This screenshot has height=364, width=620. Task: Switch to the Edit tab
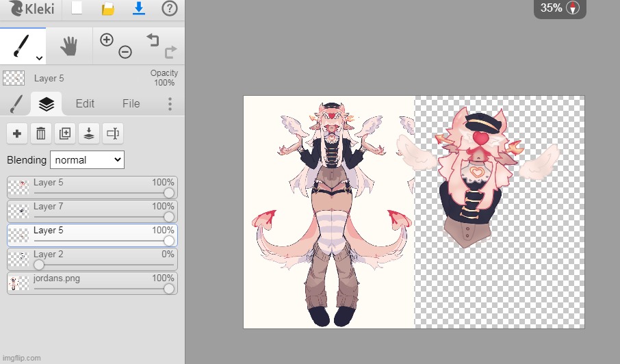click(85, 104)
